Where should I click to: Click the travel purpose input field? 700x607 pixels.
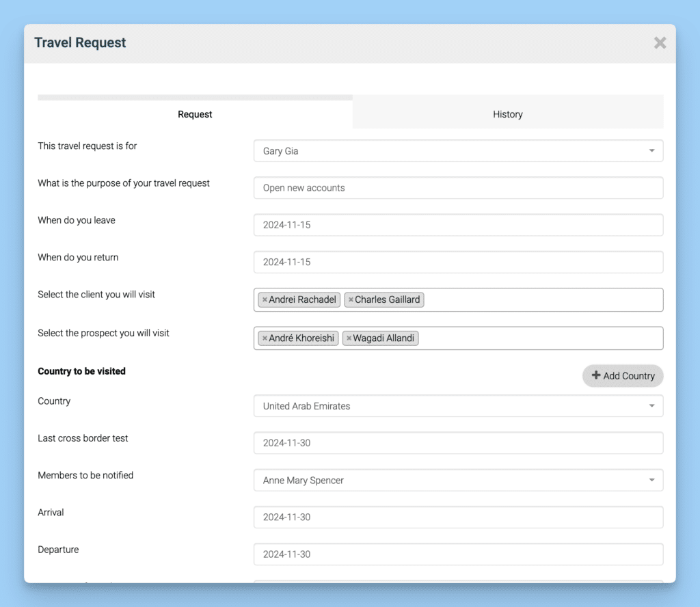pyautogui.click(x=458, y=188)
